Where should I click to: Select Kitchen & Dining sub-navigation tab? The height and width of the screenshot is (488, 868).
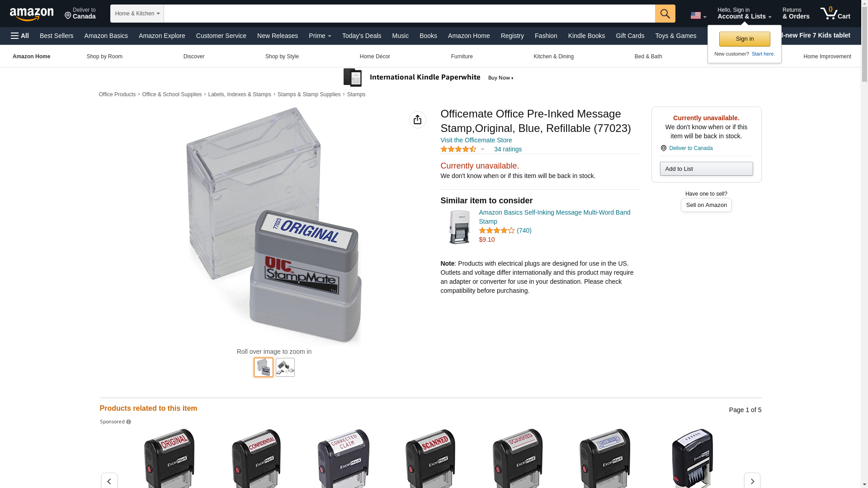[553, 56]
